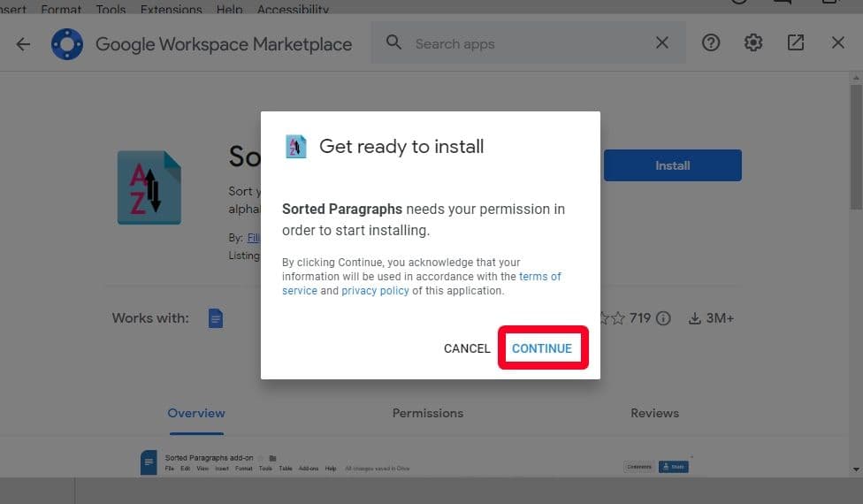Clear the search box with X icon
Viewport: 863px width, 504px height.
coord(661,43)
